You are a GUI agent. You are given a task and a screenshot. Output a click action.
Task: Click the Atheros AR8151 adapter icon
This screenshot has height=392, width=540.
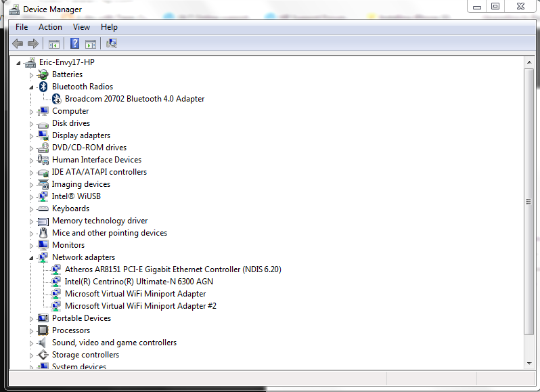pyautogui.click(x=56, y=269)
